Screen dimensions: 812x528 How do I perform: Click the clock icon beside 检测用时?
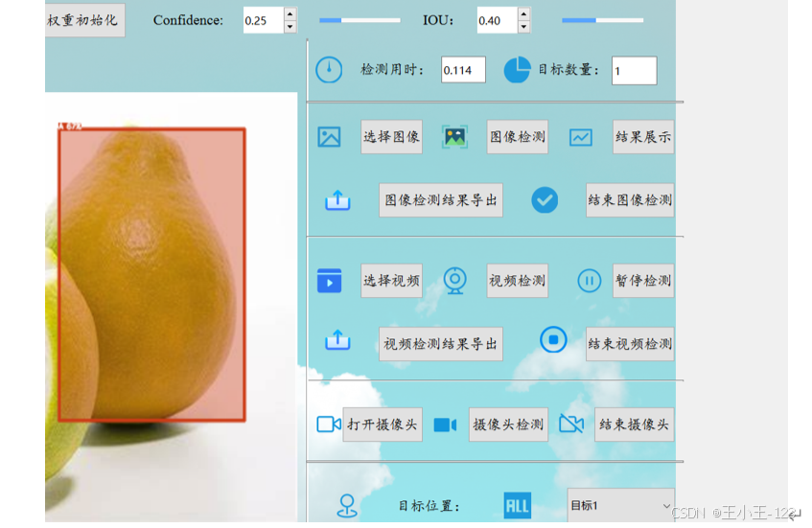329,70
